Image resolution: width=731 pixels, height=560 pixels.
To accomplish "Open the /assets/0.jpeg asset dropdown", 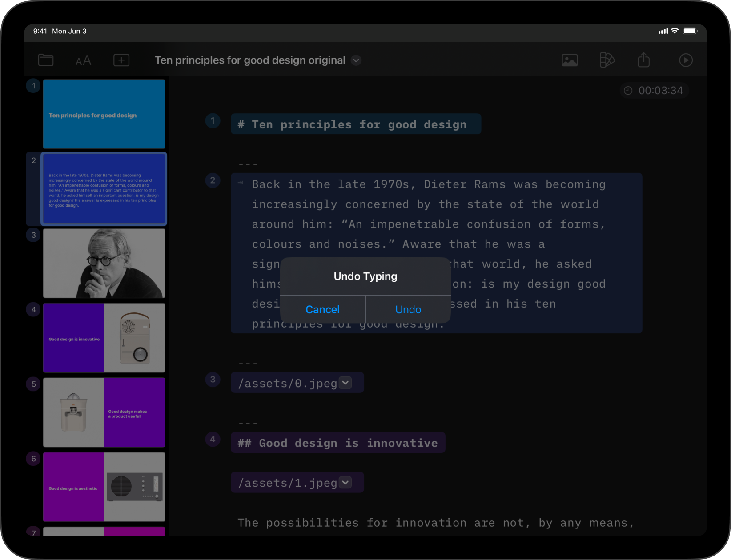I will [345, 382].
